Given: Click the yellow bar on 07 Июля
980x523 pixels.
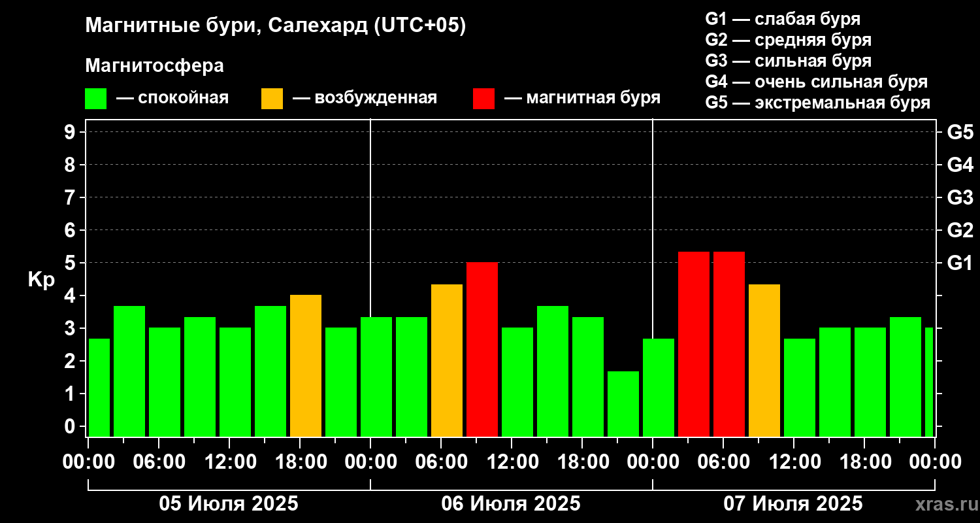Looking at the screenshot, I should [764, 360].
